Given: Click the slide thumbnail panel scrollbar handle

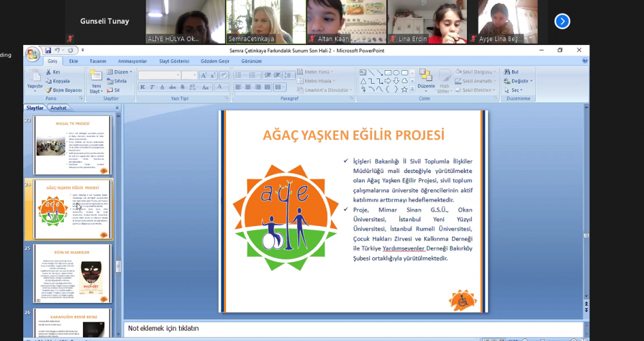Looking at the screenshot, I should point(118,267).
